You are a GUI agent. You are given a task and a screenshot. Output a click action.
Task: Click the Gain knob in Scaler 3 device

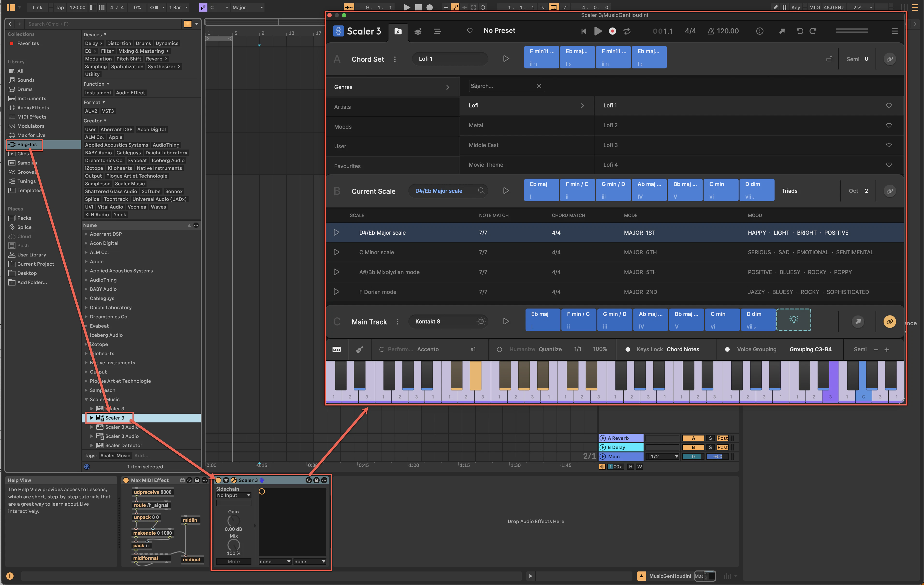coord(234,521)
